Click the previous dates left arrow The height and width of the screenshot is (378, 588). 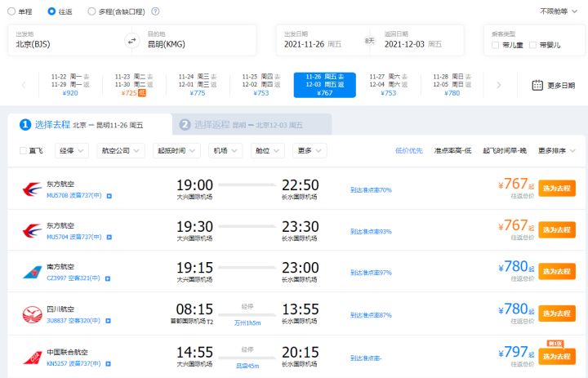(x=24, y=85)
